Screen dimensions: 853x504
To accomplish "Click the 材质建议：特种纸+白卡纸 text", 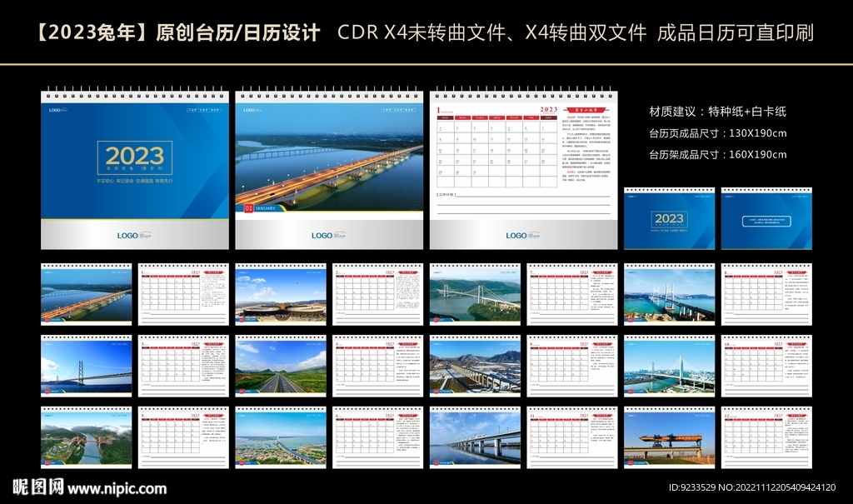I will click(718, 109).
